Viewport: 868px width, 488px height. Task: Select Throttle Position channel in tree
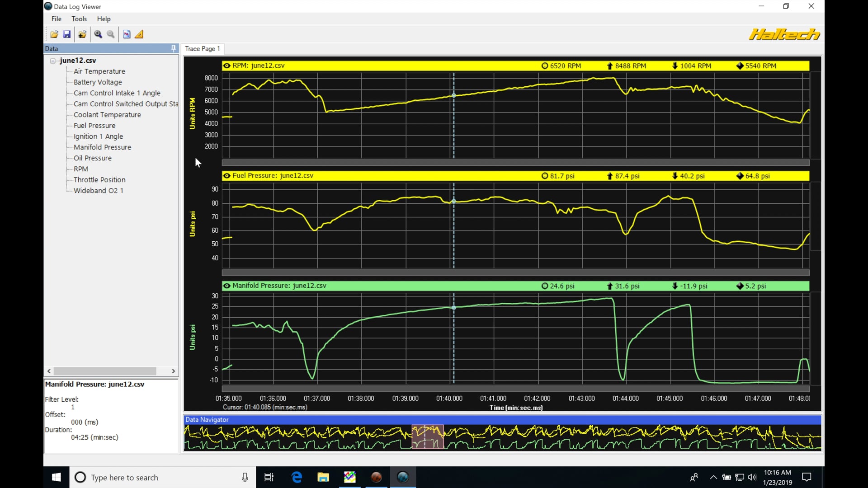pos(99,180)
